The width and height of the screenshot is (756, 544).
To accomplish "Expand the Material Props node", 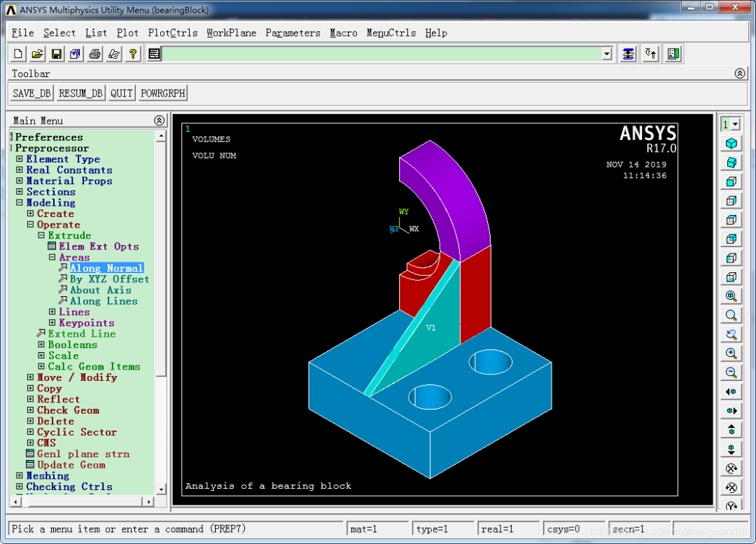I will pyautogui.click(x=20, y=181).
